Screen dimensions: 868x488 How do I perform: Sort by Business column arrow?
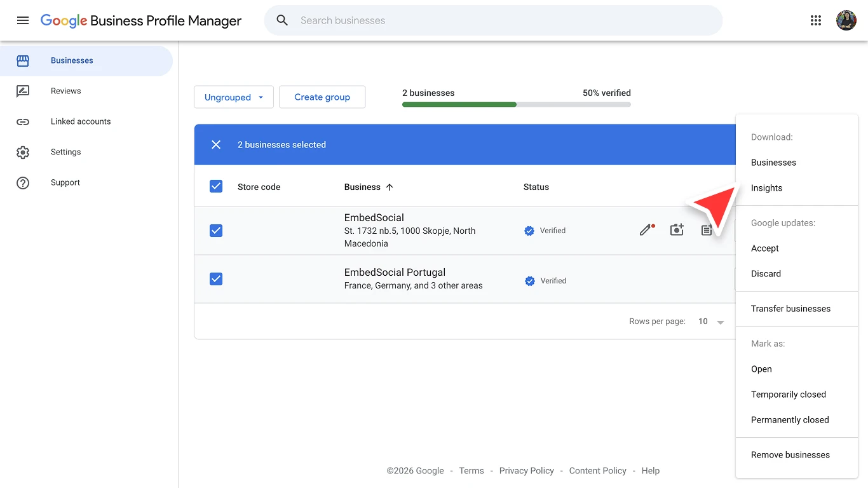pos(390,187)
